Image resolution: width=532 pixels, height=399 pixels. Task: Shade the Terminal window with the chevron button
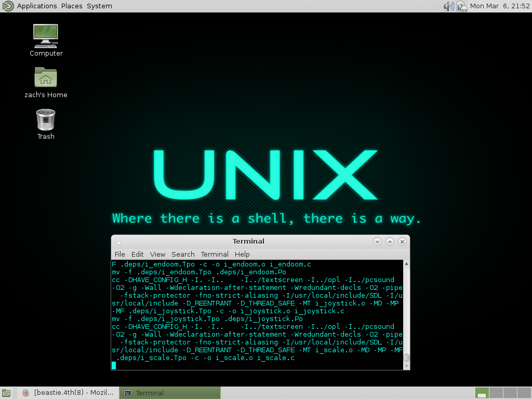[377, 242]
